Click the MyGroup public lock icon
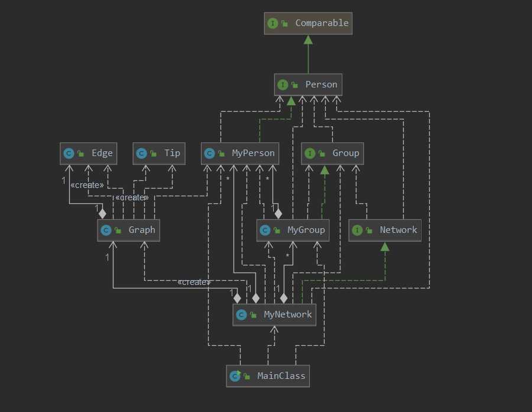Viewport: 532px width, 412px height. tap(277, 230)
